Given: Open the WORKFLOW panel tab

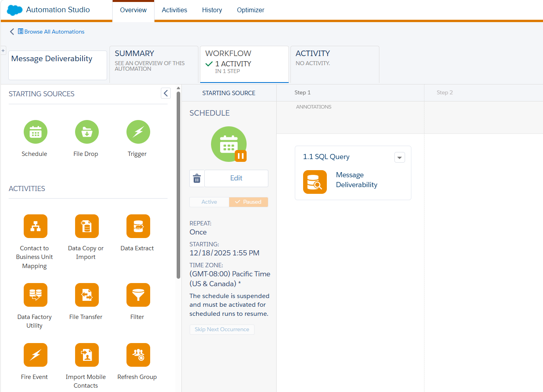Looking at the screenshot, I should [x=244, y=64].
